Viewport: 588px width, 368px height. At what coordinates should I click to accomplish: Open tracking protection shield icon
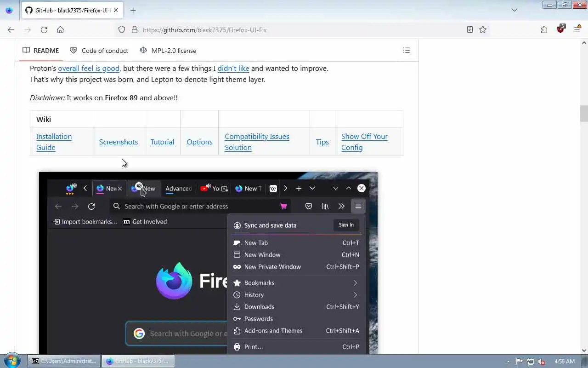[122, 29]
